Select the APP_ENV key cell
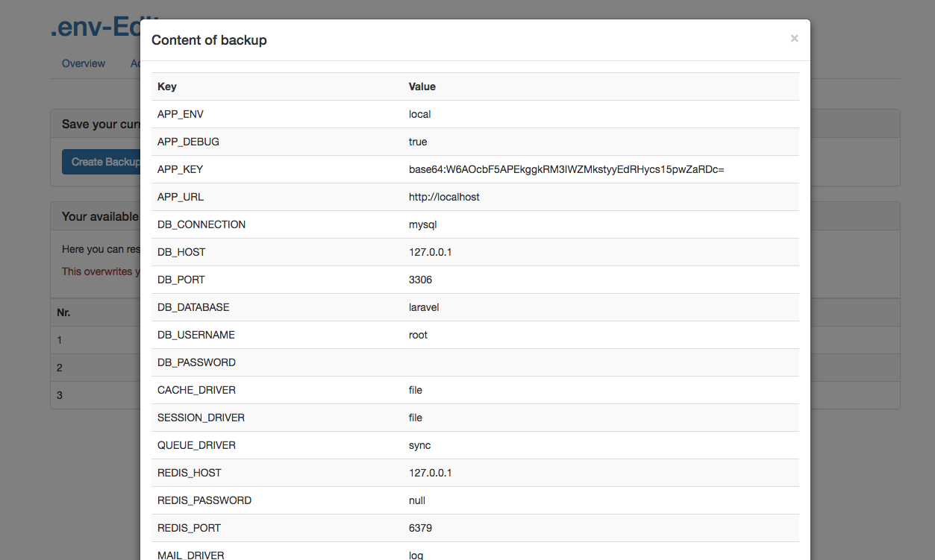The width and height of the screenshot is (935, 560). tap(181, 114)
